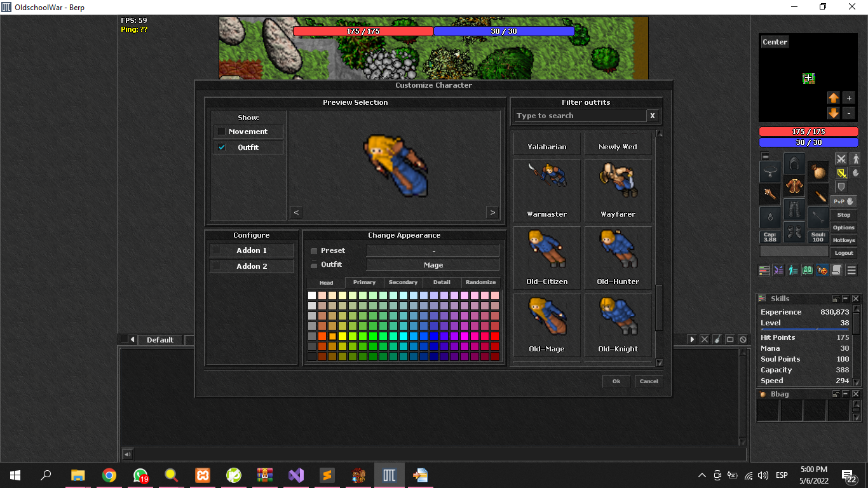Toggle the PvP mode button

844,201
